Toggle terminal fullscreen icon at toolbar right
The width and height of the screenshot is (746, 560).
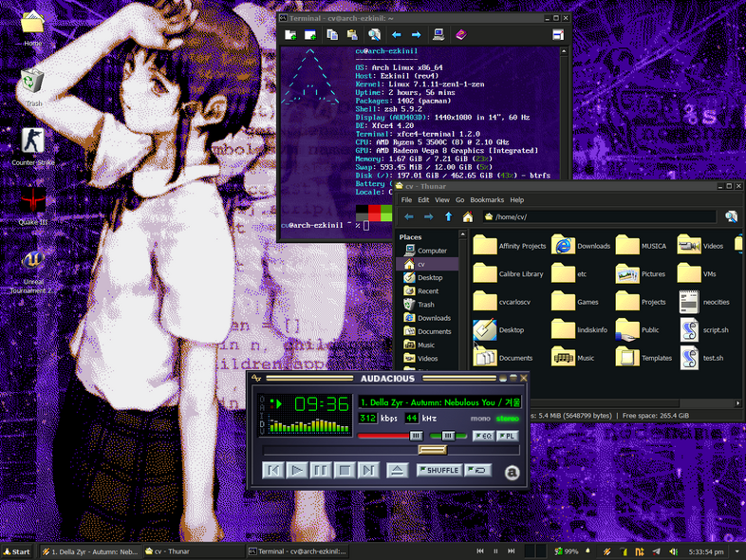click(557, 35)
